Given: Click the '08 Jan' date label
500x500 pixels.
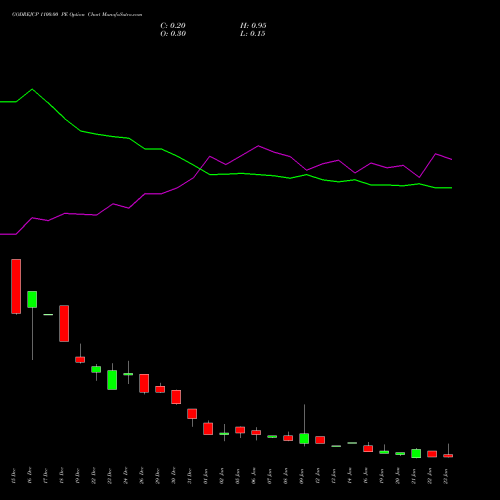Looking at the screenshot, I should [286, 476].
